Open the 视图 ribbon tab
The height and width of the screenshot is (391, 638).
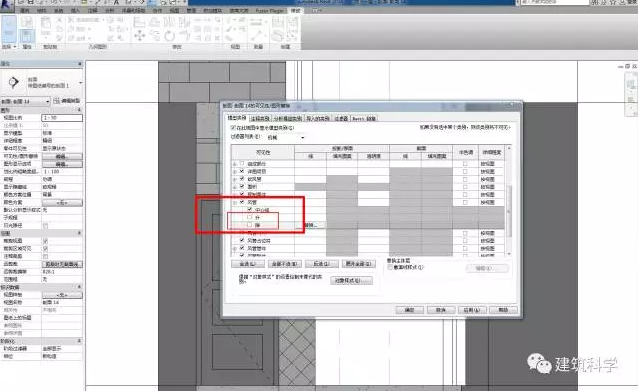point(174,11)
